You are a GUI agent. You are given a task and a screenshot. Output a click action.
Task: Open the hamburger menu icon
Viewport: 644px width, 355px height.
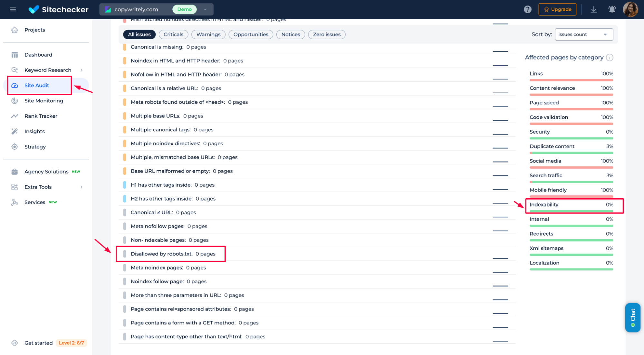(13, 9)
